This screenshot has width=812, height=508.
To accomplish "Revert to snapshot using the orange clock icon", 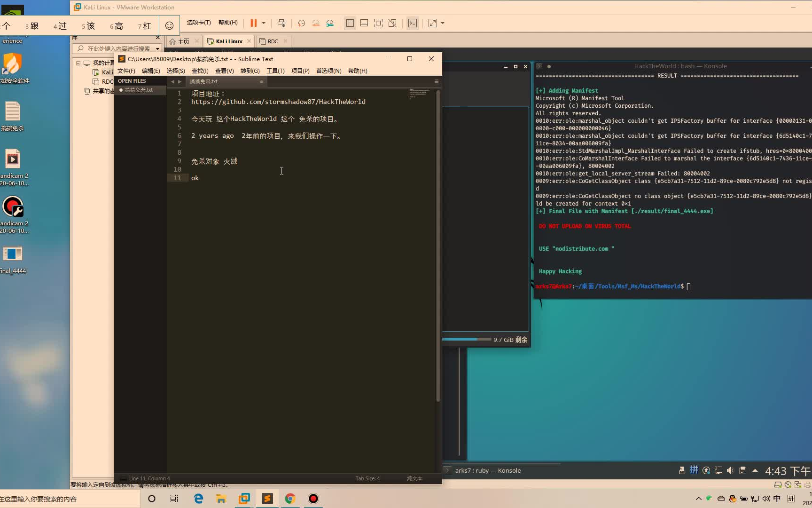I will click(x=316, y=23).
